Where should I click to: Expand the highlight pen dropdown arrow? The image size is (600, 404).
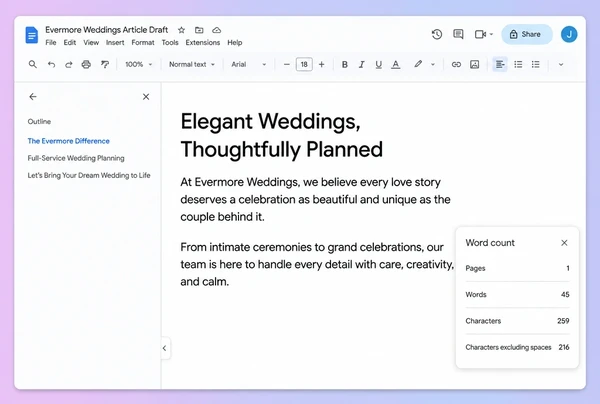[433, 64]
